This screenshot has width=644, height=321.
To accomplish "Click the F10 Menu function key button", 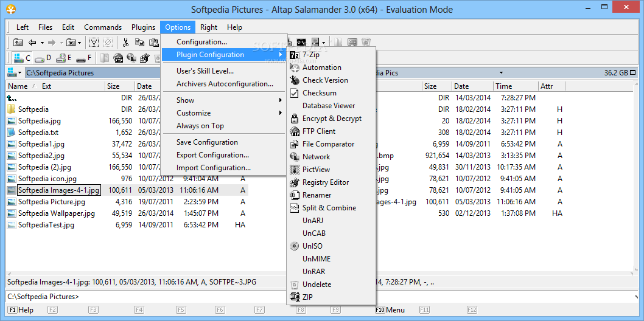I will [x=390, y=310].
